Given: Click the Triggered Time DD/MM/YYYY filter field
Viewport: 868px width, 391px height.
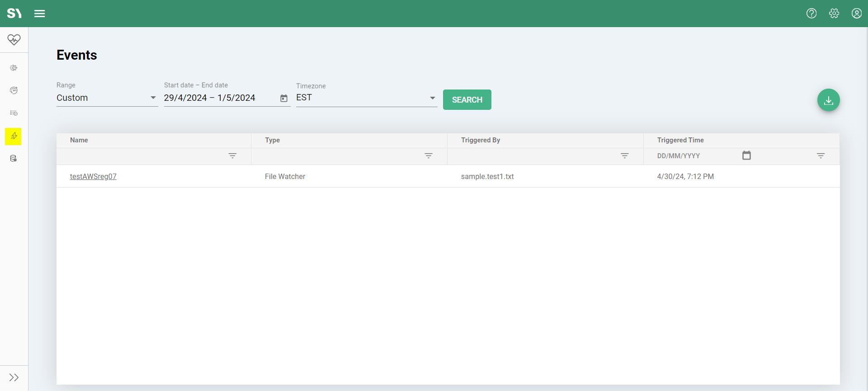Looking at the screenshot, I should pos(696,156).
